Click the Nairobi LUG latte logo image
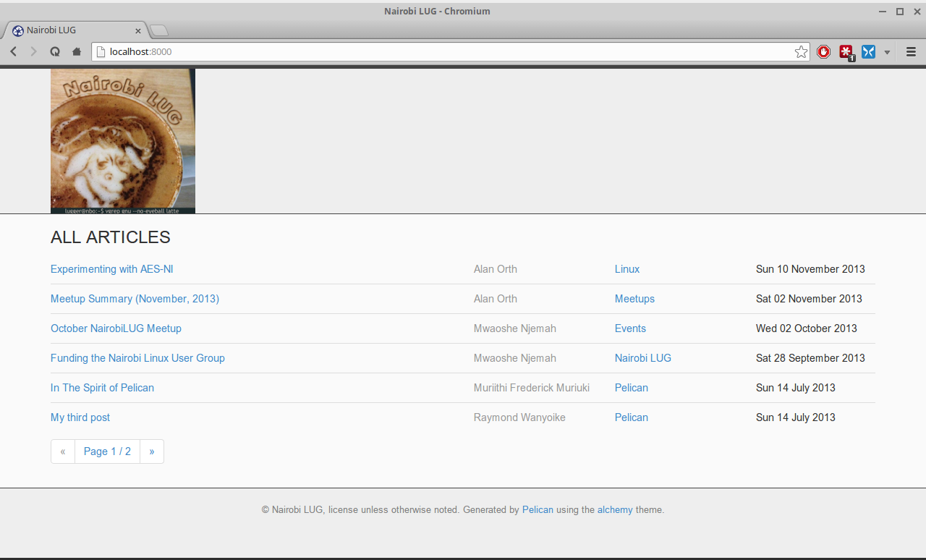 123,141
